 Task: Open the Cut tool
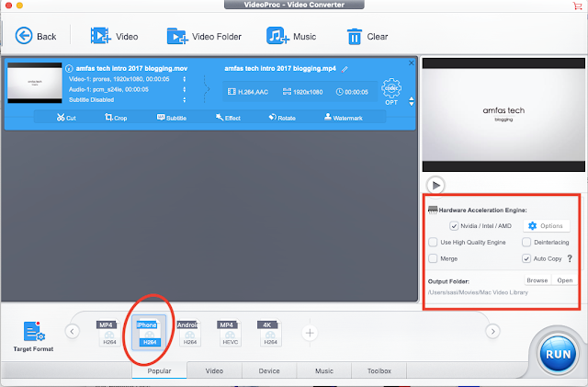[x=66, y=118]
